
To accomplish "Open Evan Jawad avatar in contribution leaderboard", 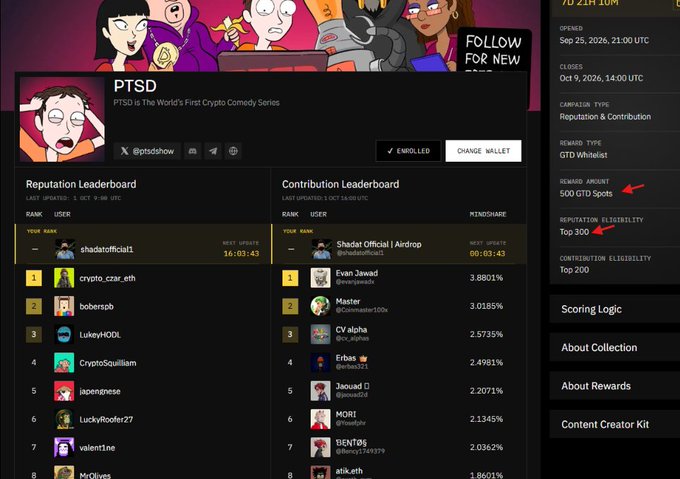I will coord(320,278).
